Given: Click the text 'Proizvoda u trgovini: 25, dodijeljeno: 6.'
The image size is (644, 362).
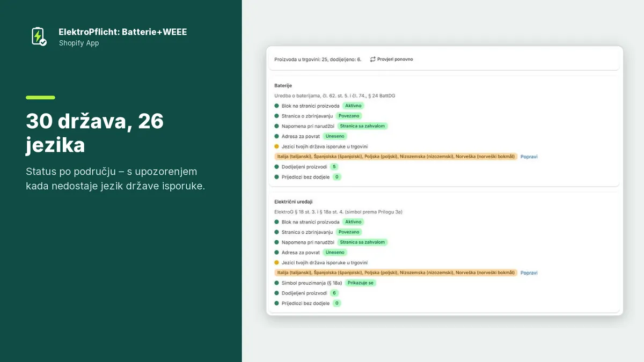Looking at the screenshot, I should (x=318, y=59).
